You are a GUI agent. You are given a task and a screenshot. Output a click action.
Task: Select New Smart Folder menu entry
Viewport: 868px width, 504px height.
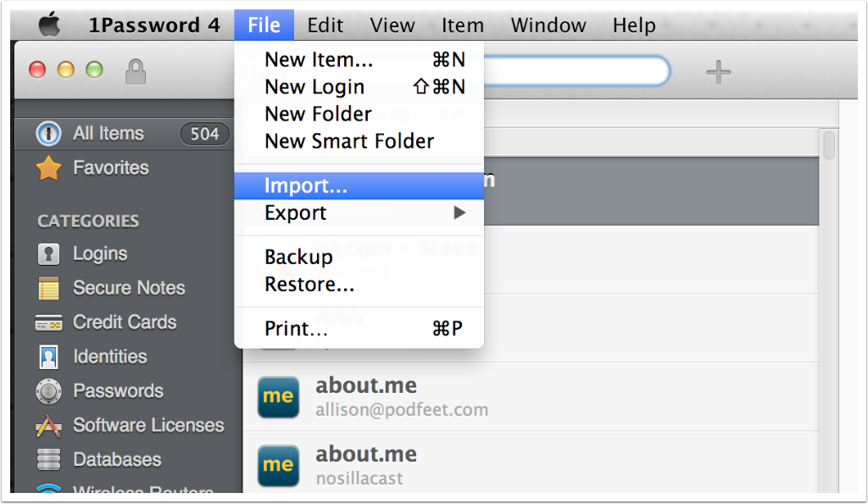click(x=349, y=141)
